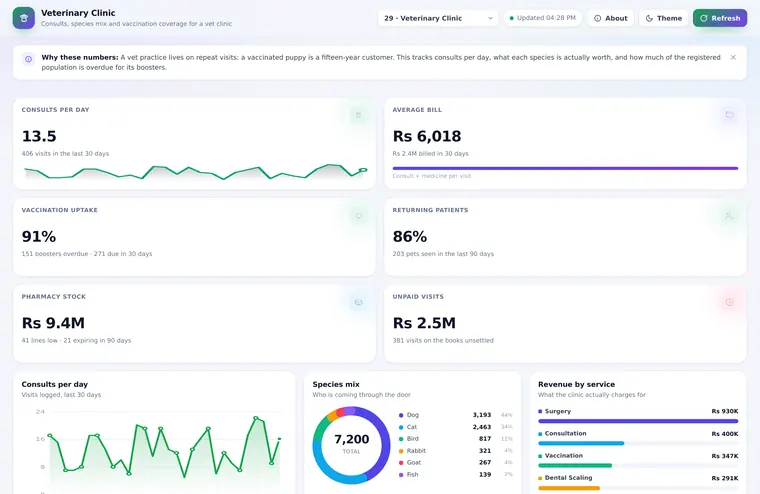This screenshot has width=760, height=494.
Task: Click the 3,193 Dog count
Action: 482,415
